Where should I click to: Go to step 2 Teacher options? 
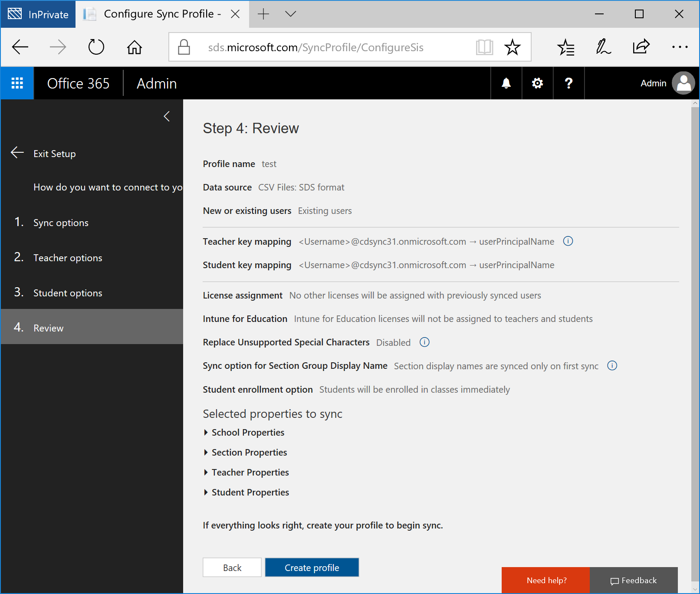point(92,258)
